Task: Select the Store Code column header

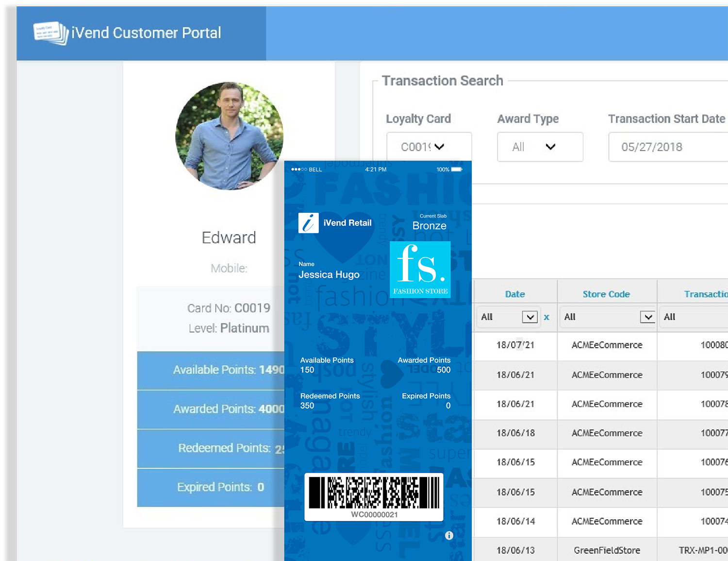Action: point(606,294)
